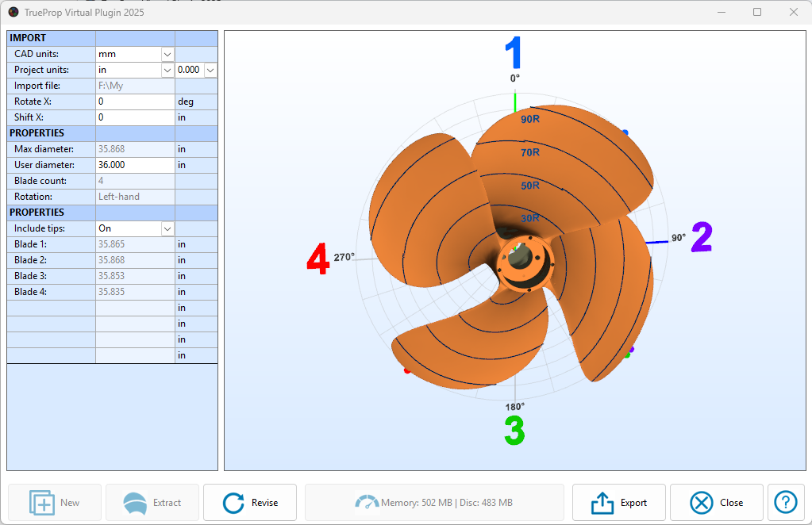Click the memory gauge icon

point(367,502)
